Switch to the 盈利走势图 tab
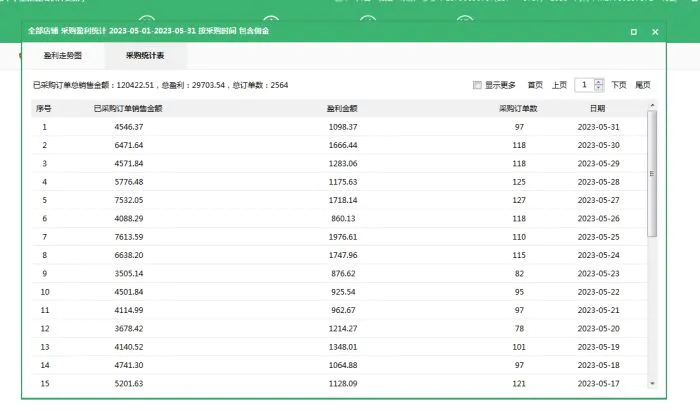700x411 pixels. pyautogui.click(x=63, y=56)
